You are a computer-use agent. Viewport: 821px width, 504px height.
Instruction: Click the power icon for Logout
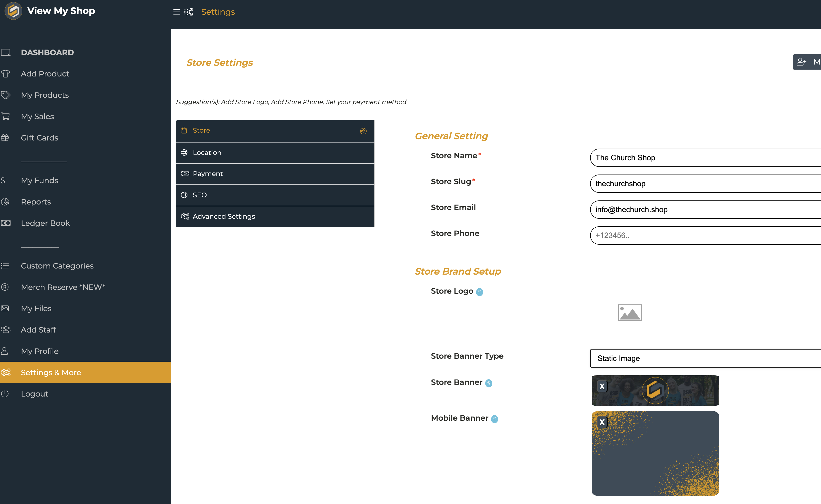[5, 394]
